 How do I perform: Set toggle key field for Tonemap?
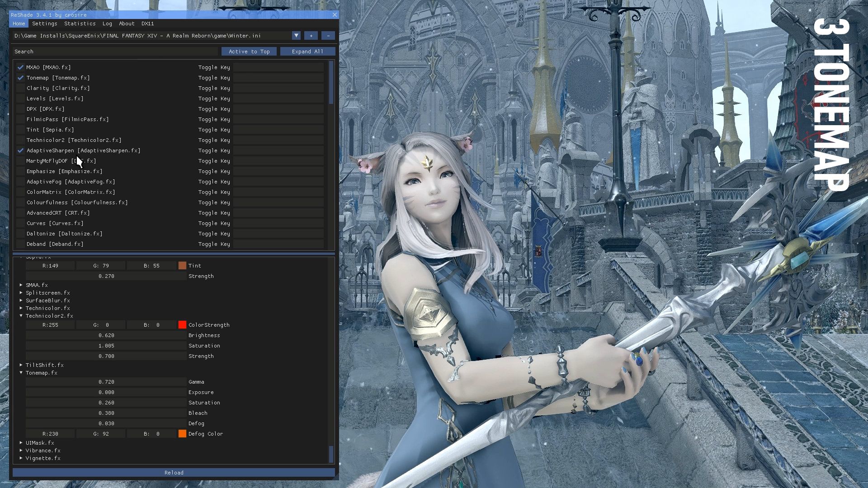pos(278,78)
